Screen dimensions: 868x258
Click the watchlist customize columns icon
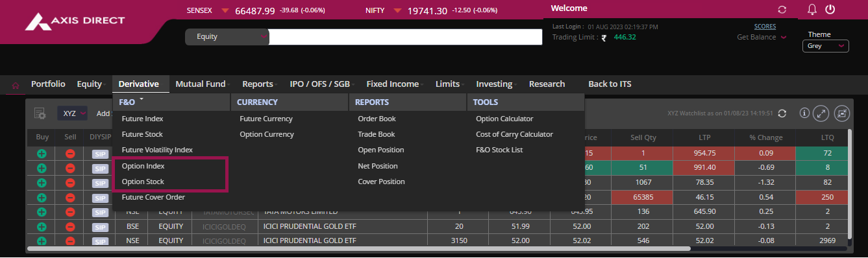[841, 113]
